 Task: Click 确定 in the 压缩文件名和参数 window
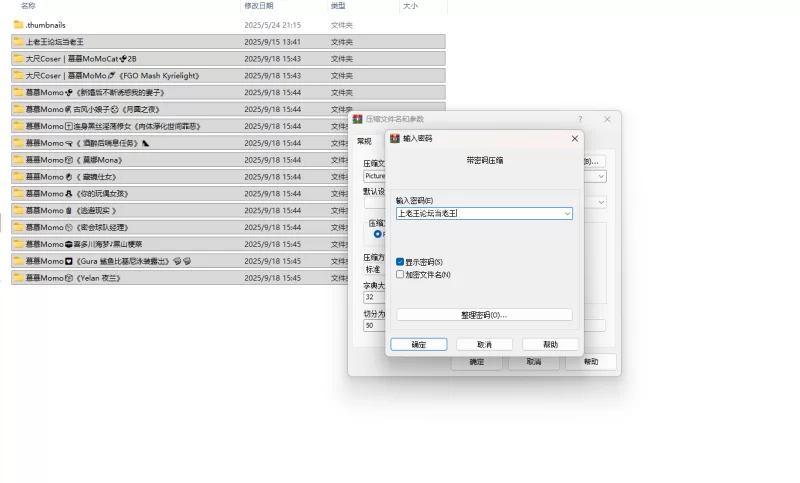click(477, 362)
